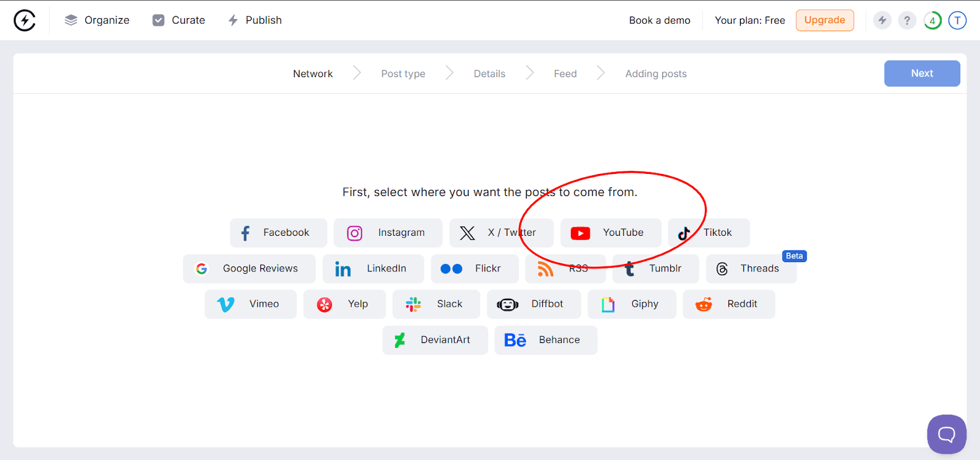Viewport: 980px width, 460px height.
Task: Pick Vimeo as the post source
Action: pos(251,304)
